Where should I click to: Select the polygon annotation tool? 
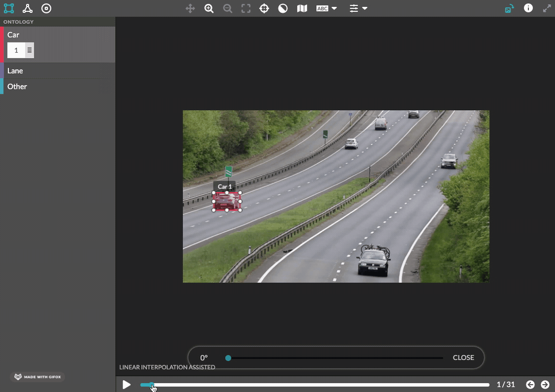[28, 8]
